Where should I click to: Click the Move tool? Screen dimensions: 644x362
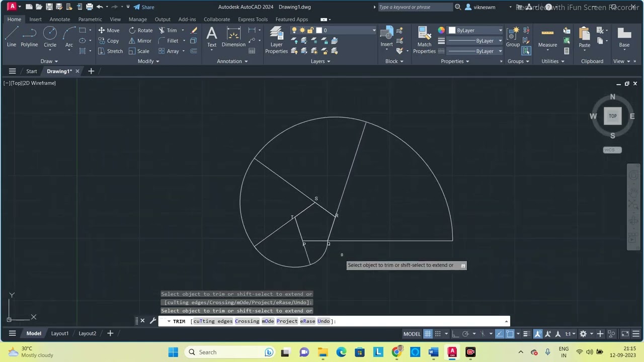pos(109,30)
